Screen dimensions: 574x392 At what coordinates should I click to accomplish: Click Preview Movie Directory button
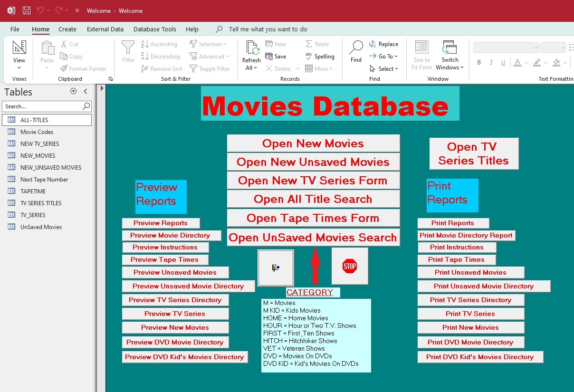[x=171, y=235]
